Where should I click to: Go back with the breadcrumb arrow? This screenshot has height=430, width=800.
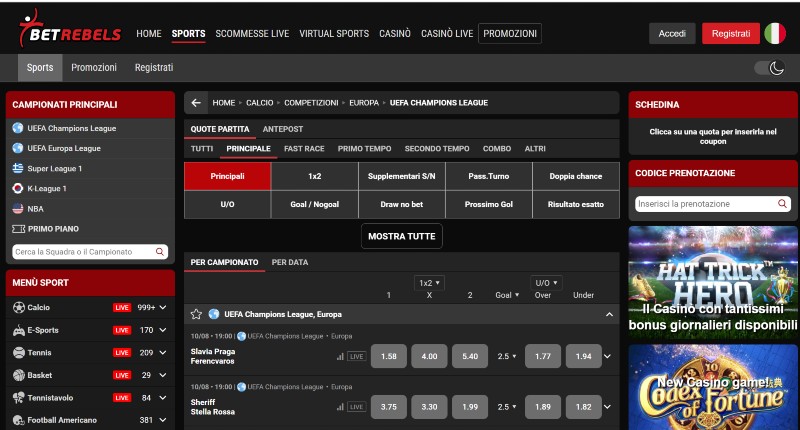coord(196,103)
